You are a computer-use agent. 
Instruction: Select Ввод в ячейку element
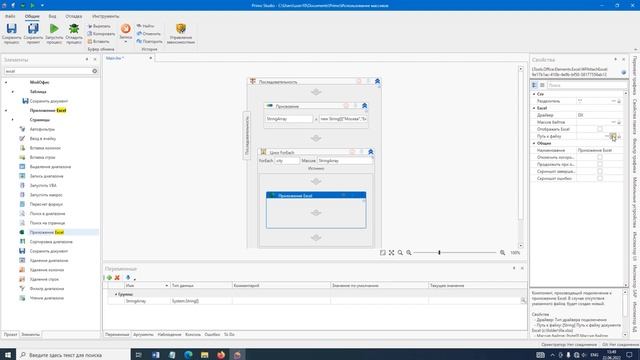42,139
